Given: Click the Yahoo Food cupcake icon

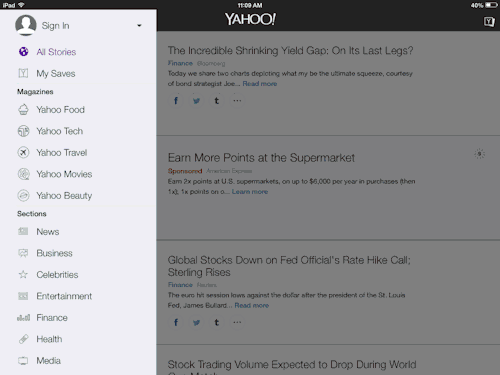Looking at the screenshot, I should 23,110.
